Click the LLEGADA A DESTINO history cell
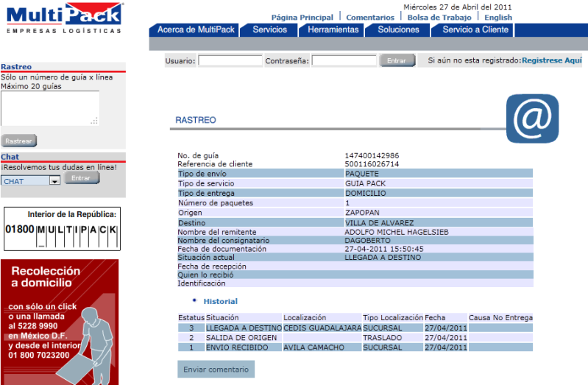Image resolution: width=588 pixels, height=385 pixels. pos(244,328)
